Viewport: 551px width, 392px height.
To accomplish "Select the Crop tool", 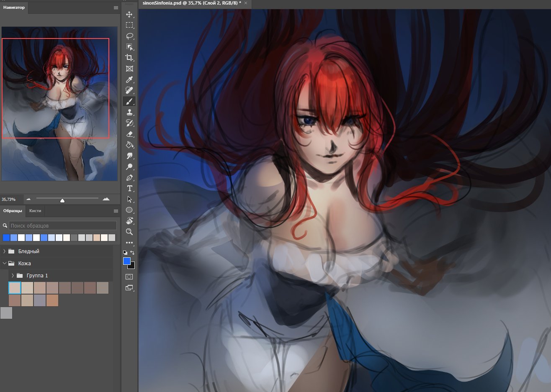I will (129, 58).
